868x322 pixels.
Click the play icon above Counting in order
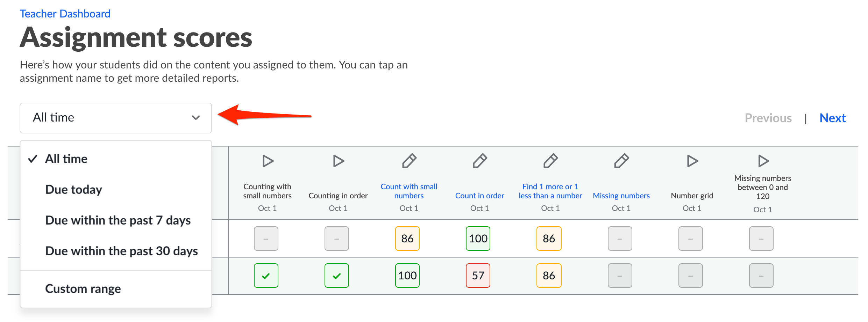pyautogui.click(x=339, y=161)
